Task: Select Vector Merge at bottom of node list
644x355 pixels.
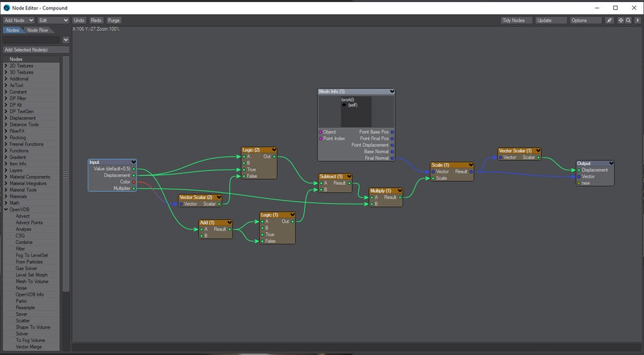Action: 29,347
